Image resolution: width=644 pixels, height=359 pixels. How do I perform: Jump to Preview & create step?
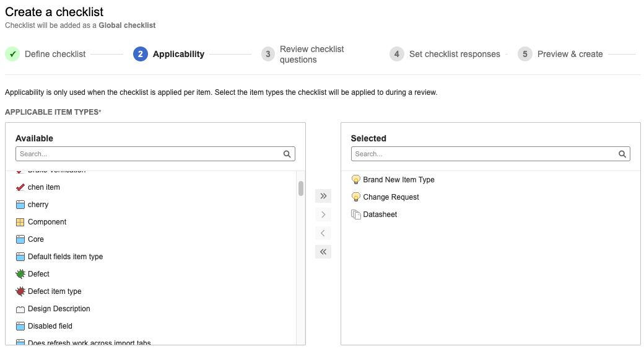point(570,54)
